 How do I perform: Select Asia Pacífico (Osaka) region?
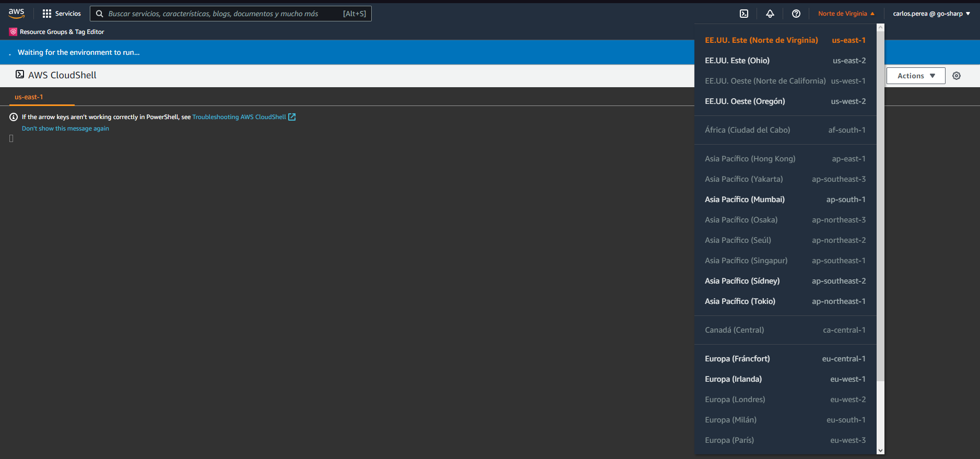785,220
